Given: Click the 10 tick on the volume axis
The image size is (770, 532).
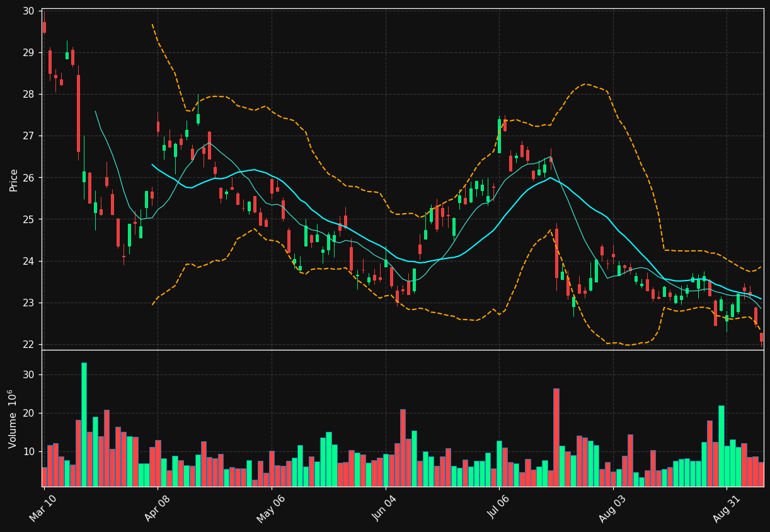Looking at the screenshot, I should (x=29, y=452).
